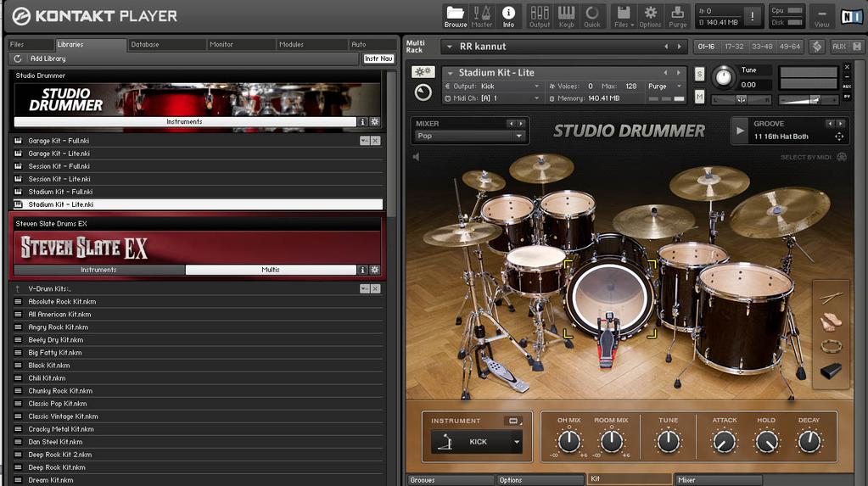This screenshot has height=486, width=868.
Task: Select the cowbell icon
Action: pyautogui.click(x=831, y=371)
